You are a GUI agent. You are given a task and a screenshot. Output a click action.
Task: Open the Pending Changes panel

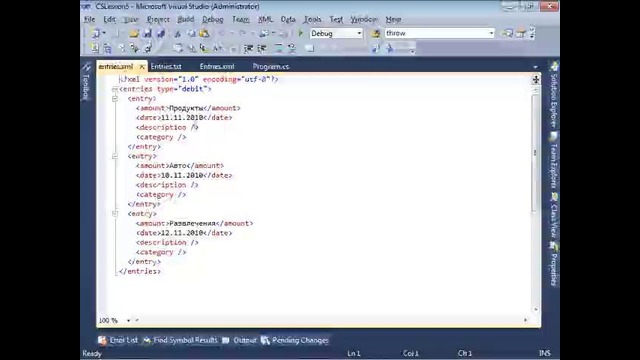tap(295, 340)
